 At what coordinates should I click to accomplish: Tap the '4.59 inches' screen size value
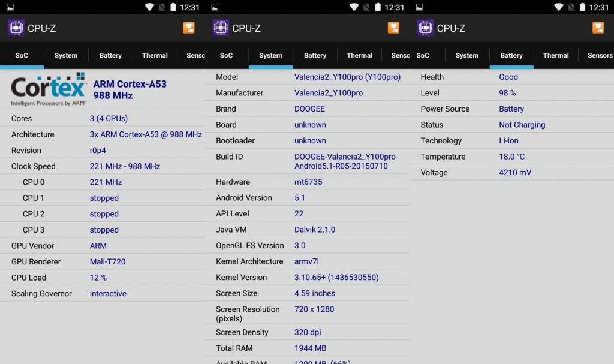pyautogui.click(x=315, y=293)
